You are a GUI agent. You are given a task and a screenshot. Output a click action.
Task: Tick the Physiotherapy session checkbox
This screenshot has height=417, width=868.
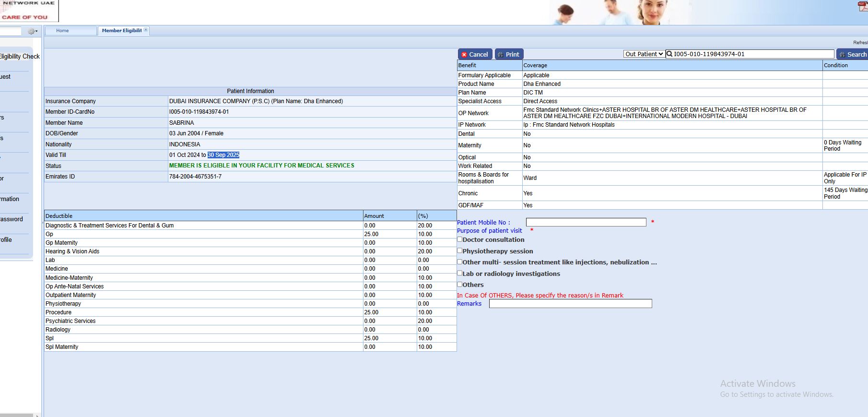[460, 250]
